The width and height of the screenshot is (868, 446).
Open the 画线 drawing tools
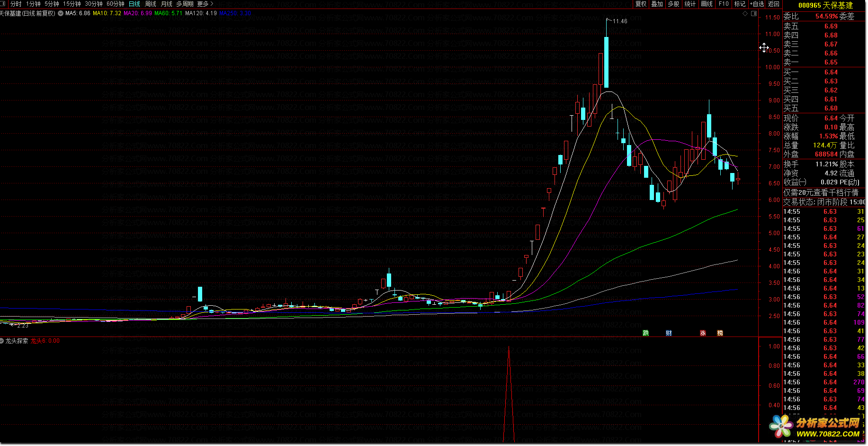[x=707, y=4]
